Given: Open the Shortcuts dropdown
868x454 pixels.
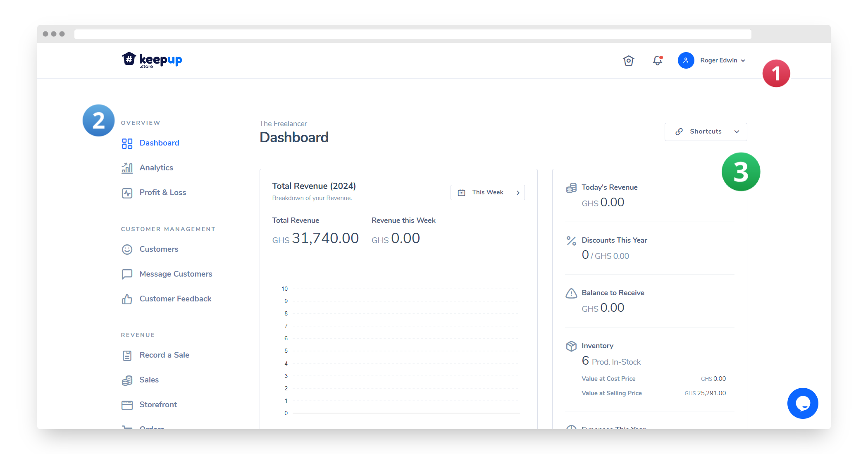Looking at the screenshot, I should click(x=706, y=131).
